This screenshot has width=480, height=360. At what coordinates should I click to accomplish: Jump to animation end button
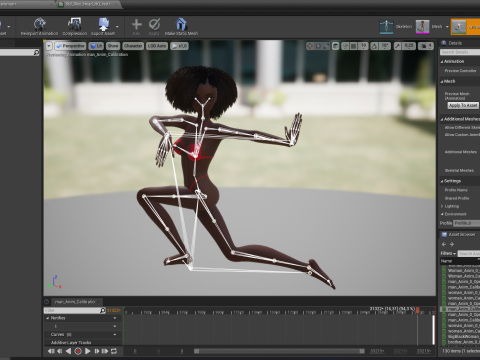click(105, 351)
